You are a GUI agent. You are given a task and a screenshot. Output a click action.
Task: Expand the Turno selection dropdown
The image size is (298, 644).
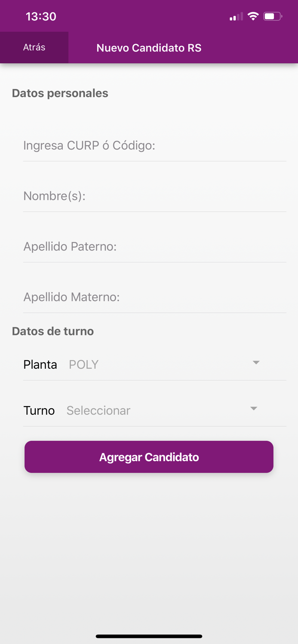(253, 409)
